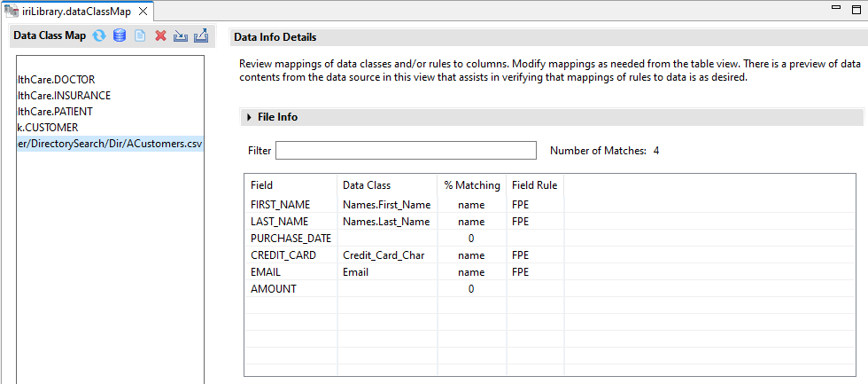This screenshot has height=384, width=868.
Task: Sort by the % Matching column header
Action: click(x=471, y=185)
